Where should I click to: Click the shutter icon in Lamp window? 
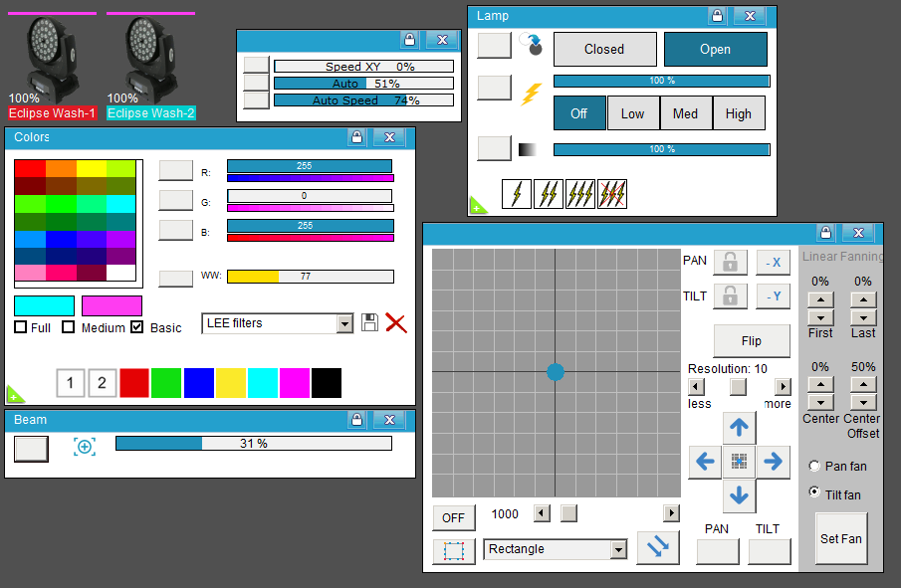531,44
